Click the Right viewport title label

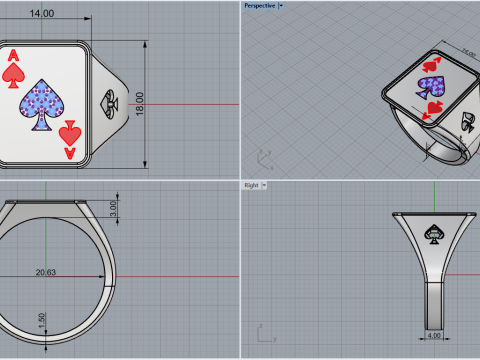tap(251, 185)
